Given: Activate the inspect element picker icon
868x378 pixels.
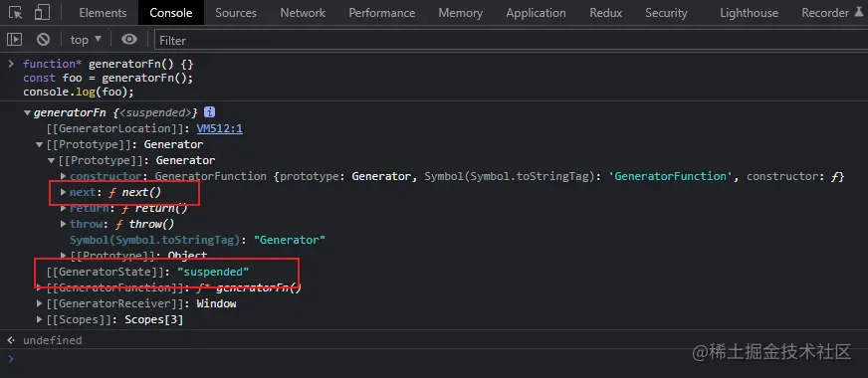Looking at the screenshot, I should tap(16, 12).
